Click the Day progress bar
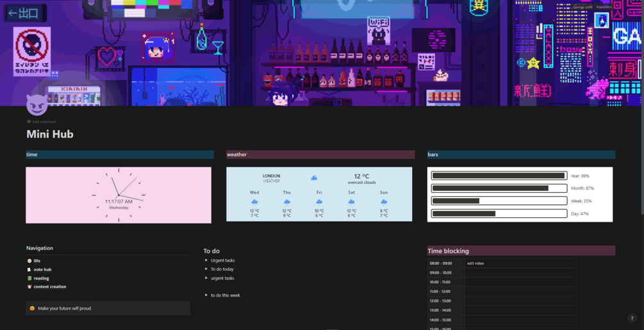 pyautogui.click(x=499, y=213)
